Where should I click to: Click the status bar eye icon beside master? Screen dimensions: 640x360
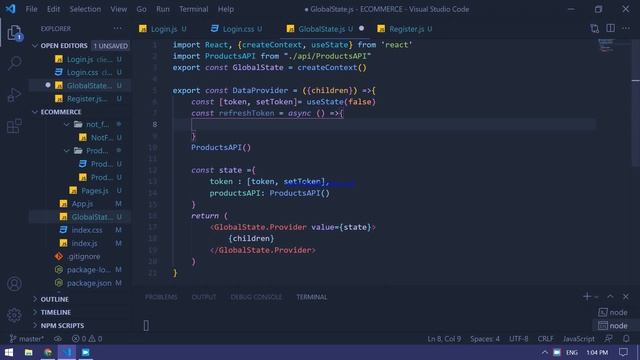(x=58, y=339)
